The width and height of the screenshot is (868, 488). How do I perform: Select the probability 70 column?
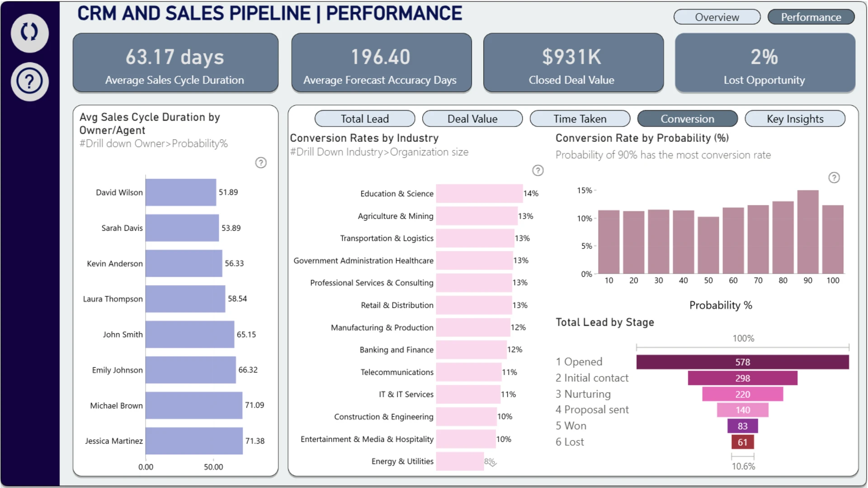tap(758, 239)
